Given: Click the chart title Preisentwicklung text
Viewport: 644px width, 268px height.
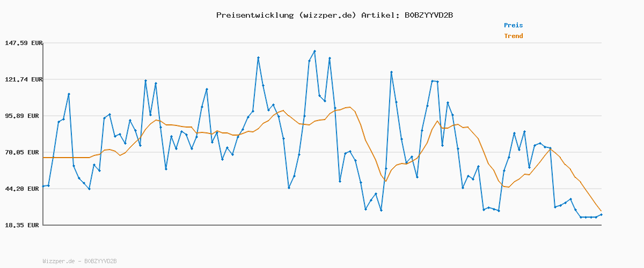Looking at the screenshot, I should point(255,15).
